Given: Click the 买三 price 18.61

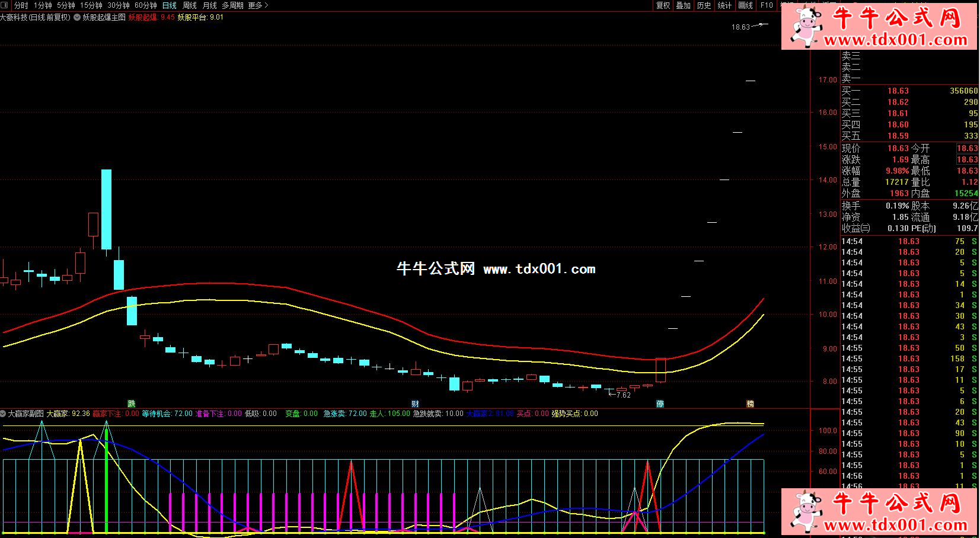Looking at the screenshot, I should click(x=898, y=113).
